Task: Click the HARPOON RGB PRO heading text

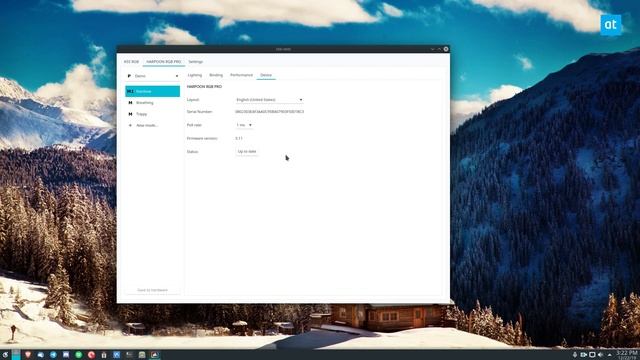Action: point(204,87)
